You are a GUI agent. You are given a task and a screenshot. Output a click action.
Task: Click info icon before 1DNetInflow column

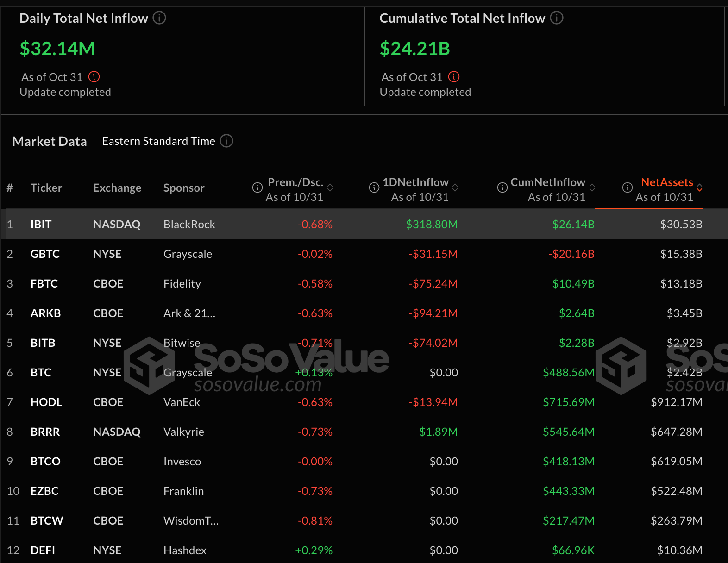pos(374,188)
